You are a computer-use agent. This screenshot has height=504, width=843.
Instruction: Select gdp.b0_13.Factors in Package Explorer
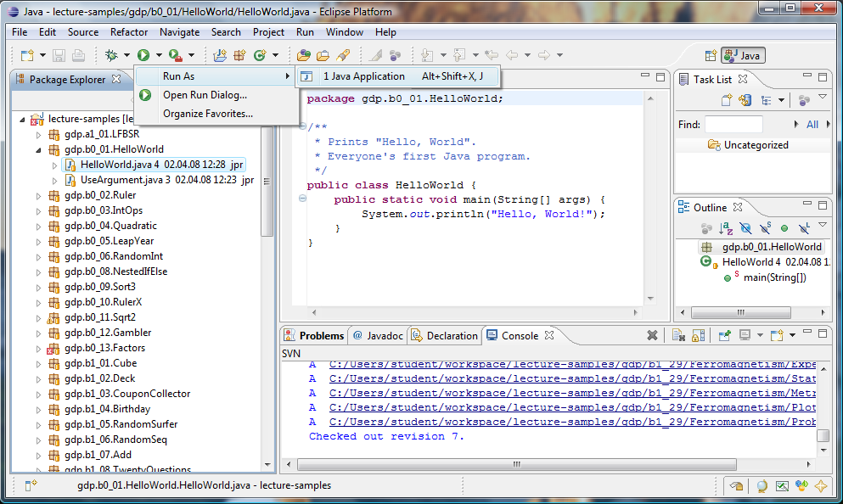point(104,348)
